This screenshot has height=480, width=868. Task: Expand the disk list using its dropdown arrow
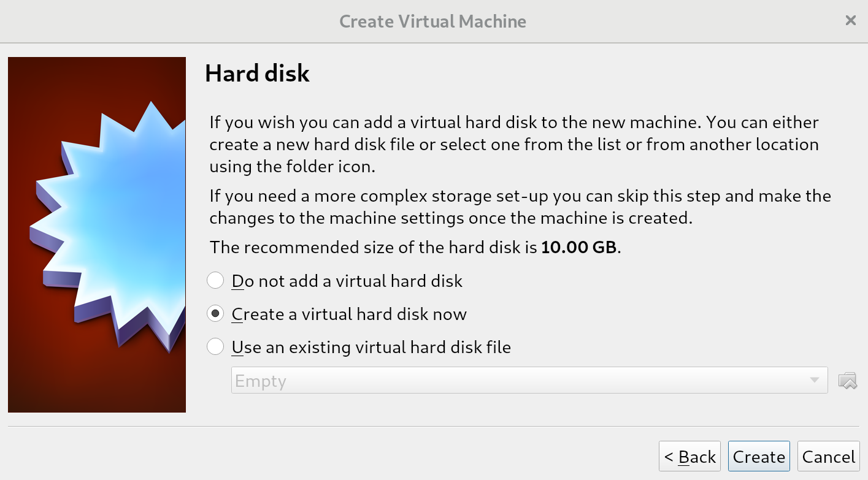(814, 381)
